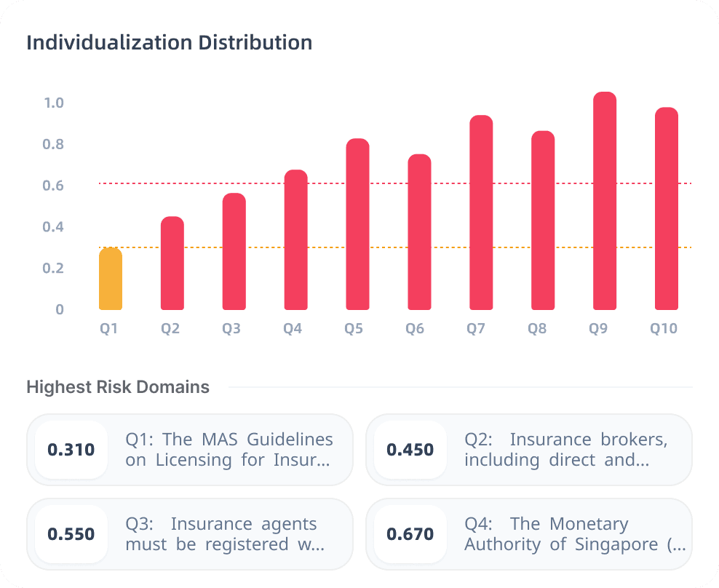Image resolution: width=719 pixels, height=588 pixels.
Task: Click the Q2 bar in chart
Action: pos(172,263)
